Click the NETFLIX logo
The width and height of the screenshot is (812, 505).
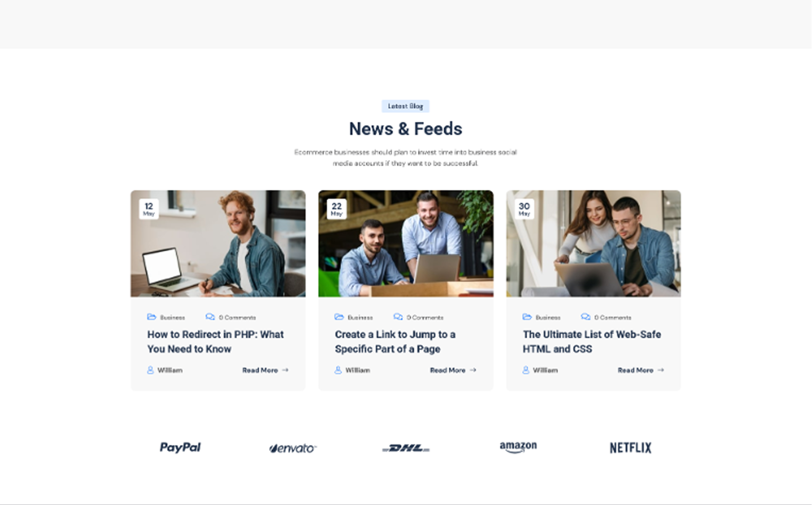click(630, 448)
